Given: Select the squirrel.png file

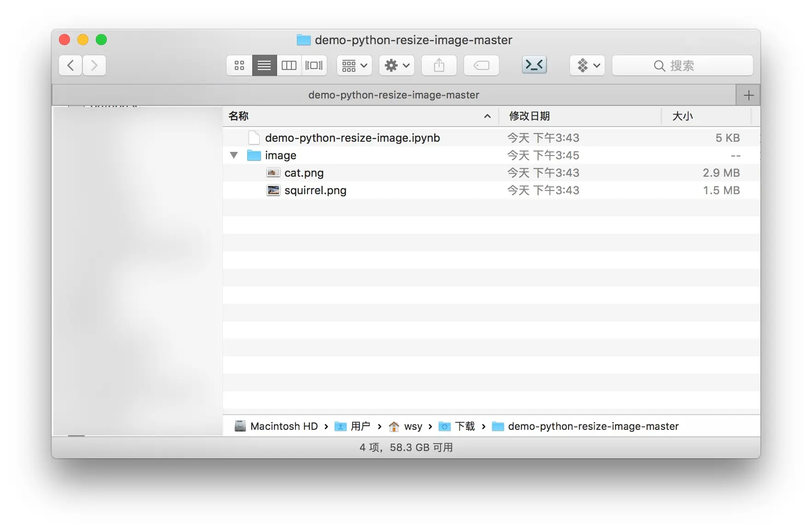Looking at the screenshot, I should [491, 190].
